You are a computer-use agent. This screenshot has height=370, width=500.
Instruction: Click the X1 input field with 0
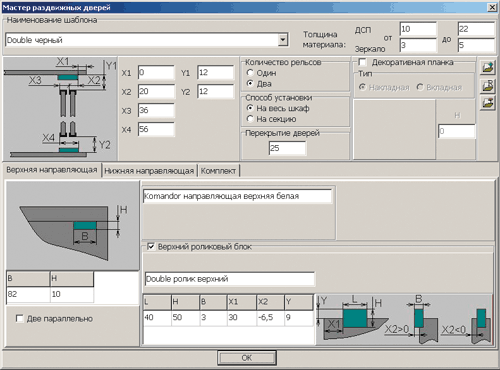[x=156, y=72]
